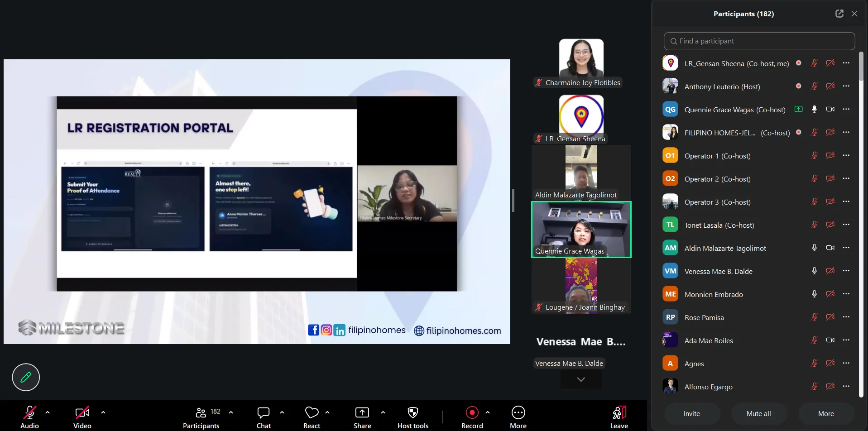Unmute using the Audio microphone button
This screenshot has width=868, height=431.
click(x=29, y=417)
